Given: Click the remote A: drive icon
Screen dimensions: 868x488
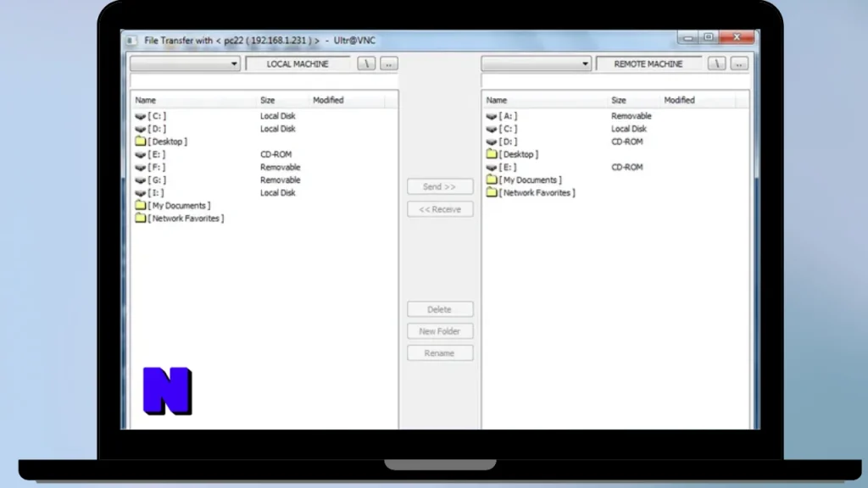Looking at the screenshot, I should [x=491, y=116].
